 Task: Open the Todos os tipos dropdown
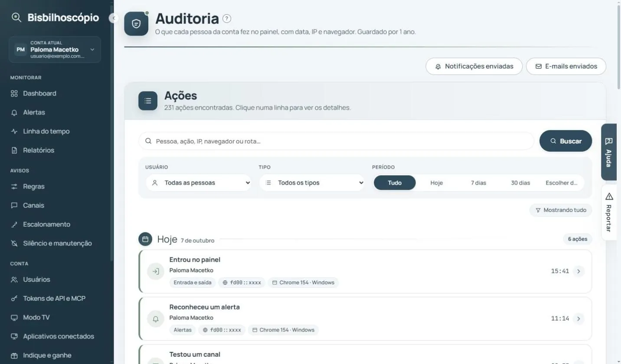[312, 183]
